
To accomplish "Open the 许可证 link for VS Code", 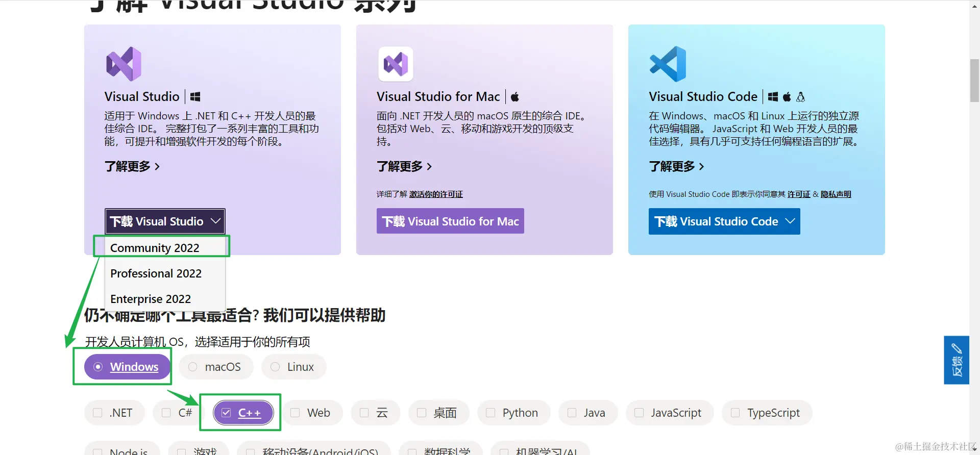I will pos(799,194).
